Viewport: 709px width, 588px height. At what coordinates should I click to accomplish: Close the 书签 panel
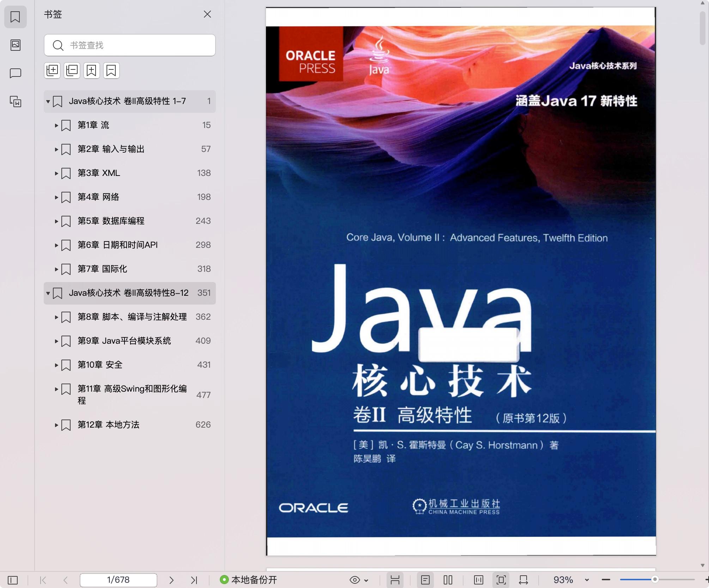click(207, 14)
